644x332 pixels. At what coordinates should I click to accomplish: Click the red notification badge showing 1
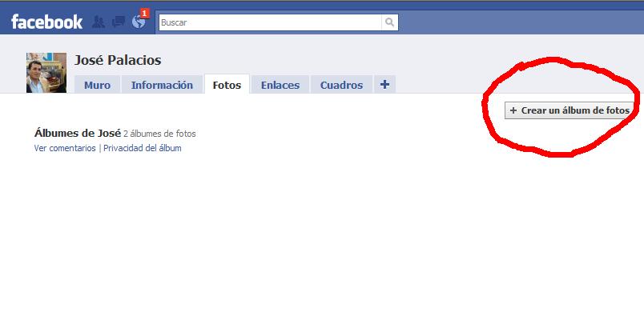144,13
